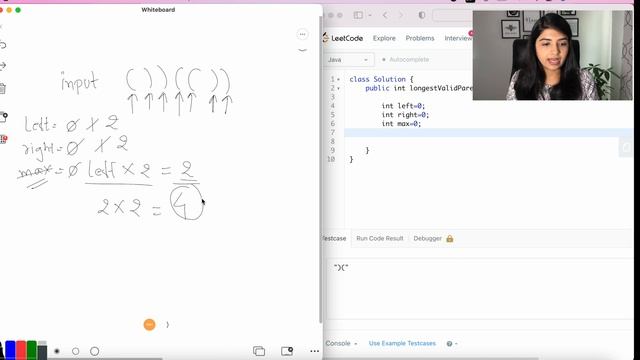Select the red marker color
Viewport: 640px width, 360px height.
click(21, 350)
